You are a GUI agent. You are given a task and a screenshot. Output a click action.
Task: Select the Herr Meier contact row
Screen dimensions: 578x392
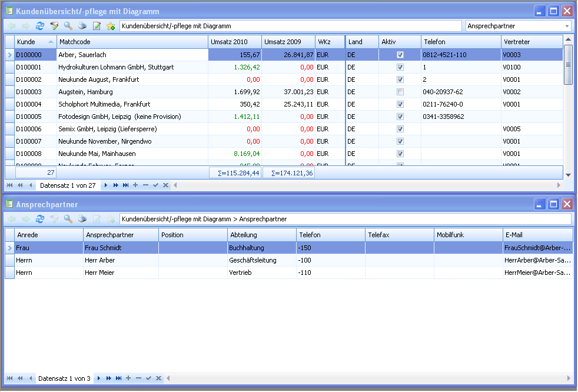(288, 273)
